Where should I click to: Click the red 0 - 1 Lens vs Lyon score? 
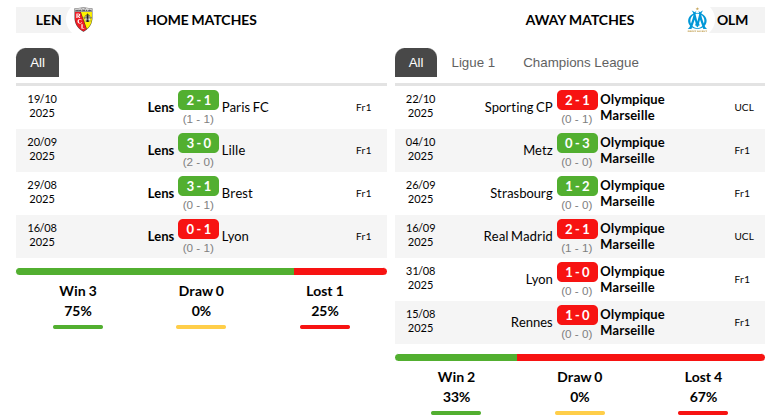198,229
